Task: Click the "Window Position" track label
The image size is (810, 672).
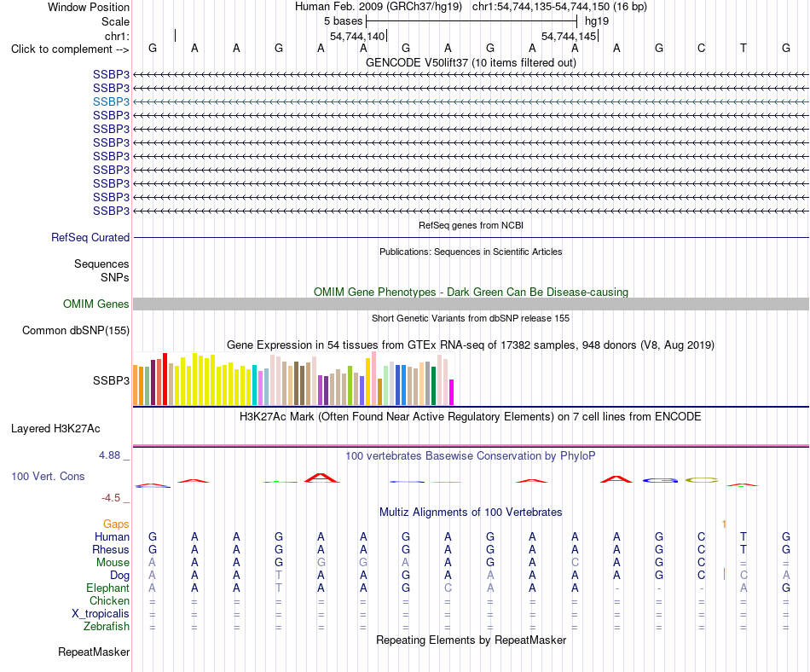Action: (x=89, y=7)
